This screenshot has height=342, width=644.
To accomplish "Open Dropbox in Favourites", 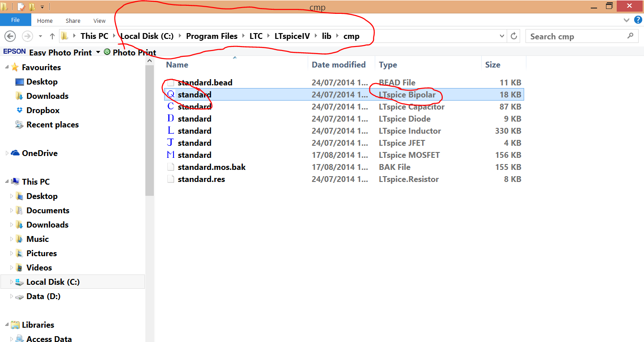I will click(43, 110).
